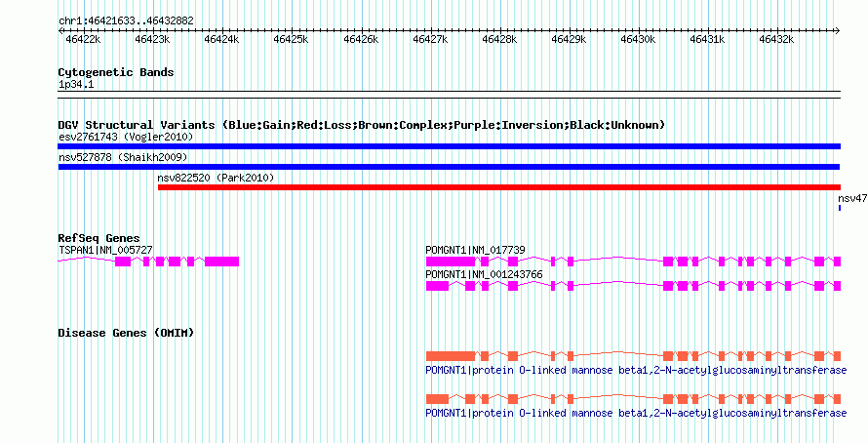The height and width of the screenshot is (443, 868).
Task: Click the 46430k ruler tick label
Action: [x=638, y=39]
